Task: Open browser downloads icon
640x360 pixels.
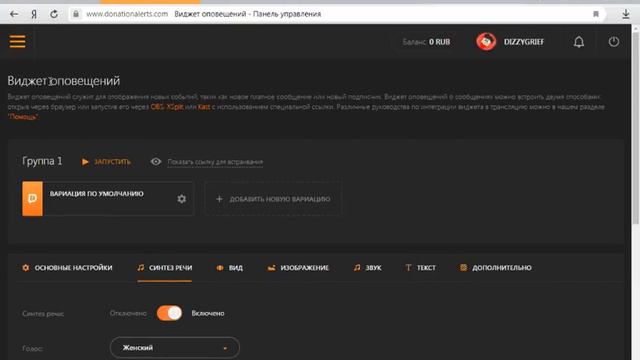Action: pyautogui.click(x=626, y=14)
